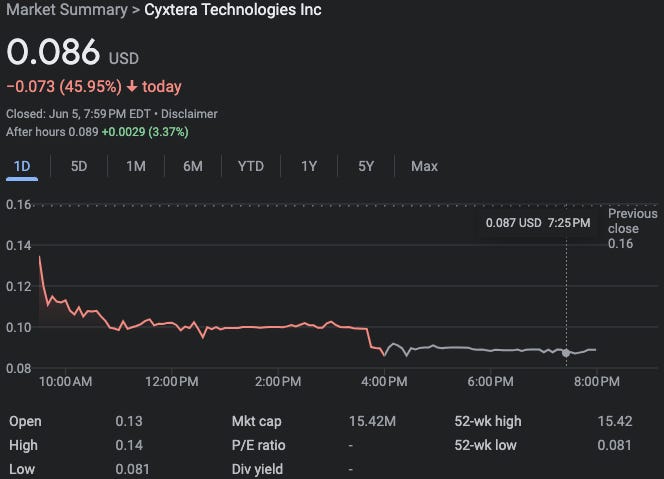Click the 0.14 y-axis label

[19, 246]
